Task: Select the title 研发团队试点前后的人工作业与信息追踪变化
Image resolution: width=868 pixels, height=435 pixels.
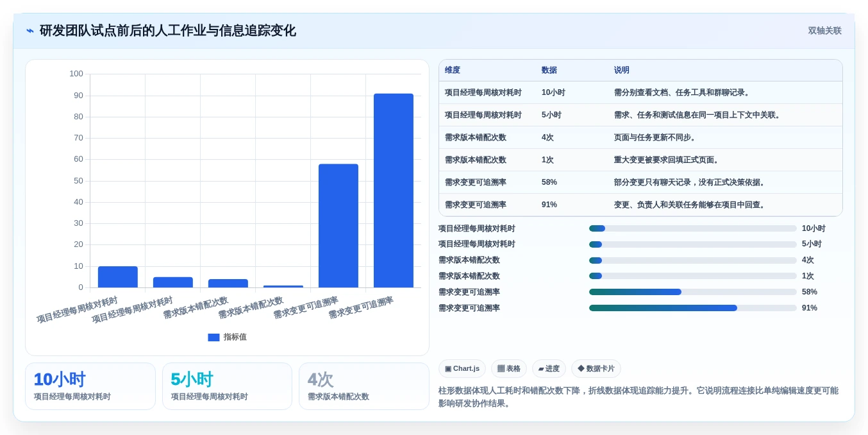Action: (168, 31)
